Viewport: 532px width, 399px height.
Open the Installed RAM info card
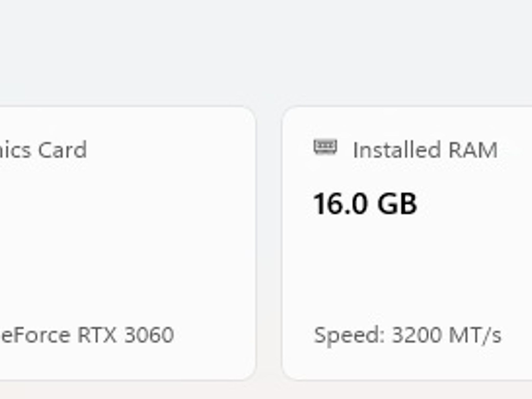[407, 243]
